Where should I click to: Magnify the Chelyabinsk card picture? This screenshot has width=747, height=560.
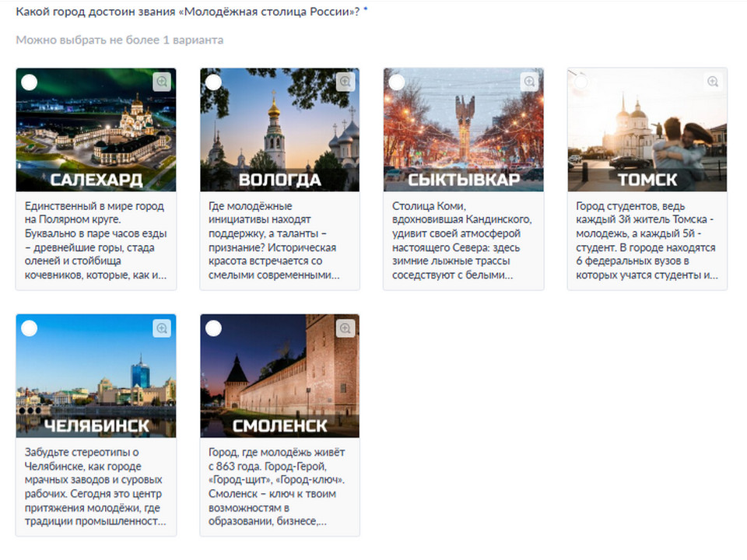pos(162,328)
